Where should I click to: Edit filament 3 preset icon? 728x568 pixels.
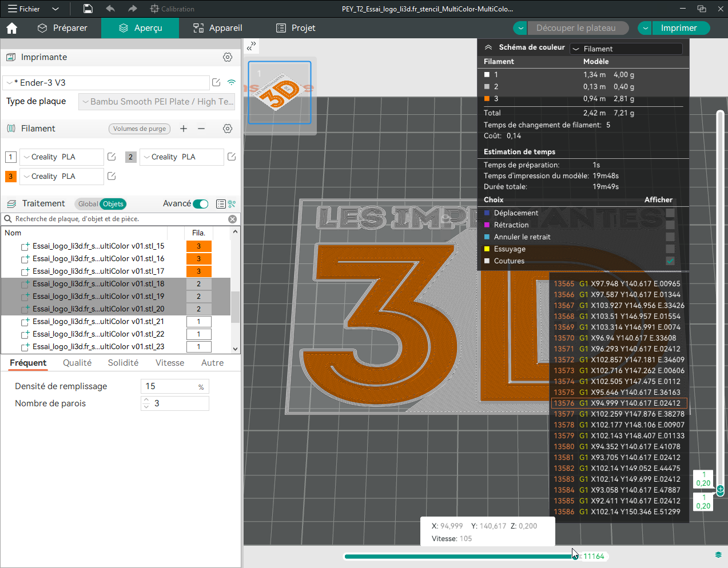point(112,176)
